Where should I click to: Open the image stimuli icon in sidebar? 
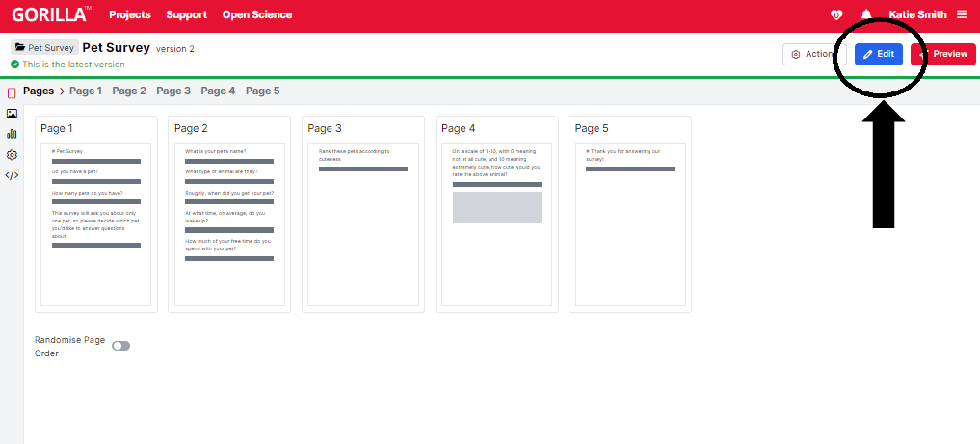click(x=12, y=114)
